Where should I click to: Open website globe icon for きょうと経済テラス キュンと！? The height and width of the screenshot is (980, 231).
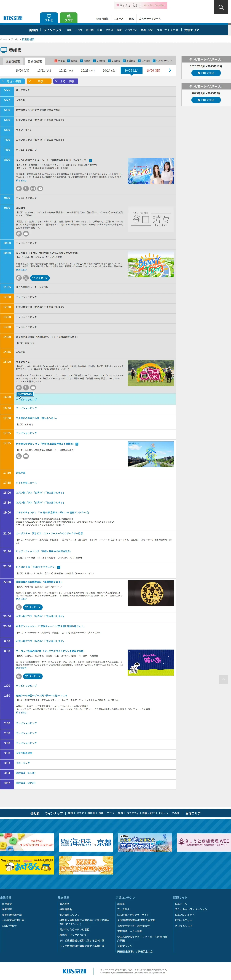click(19, 189)
